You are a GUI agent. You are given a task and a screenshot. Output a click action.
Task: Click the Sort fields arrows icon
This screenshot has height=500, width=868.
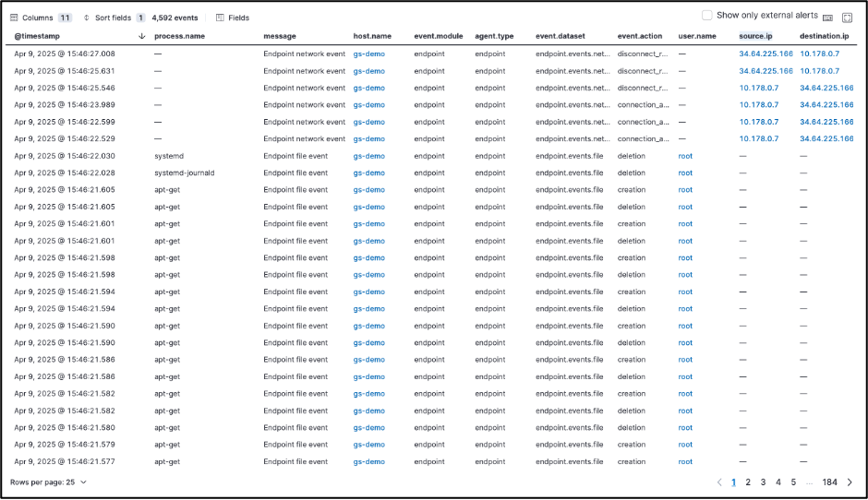[x=87, y=18]
